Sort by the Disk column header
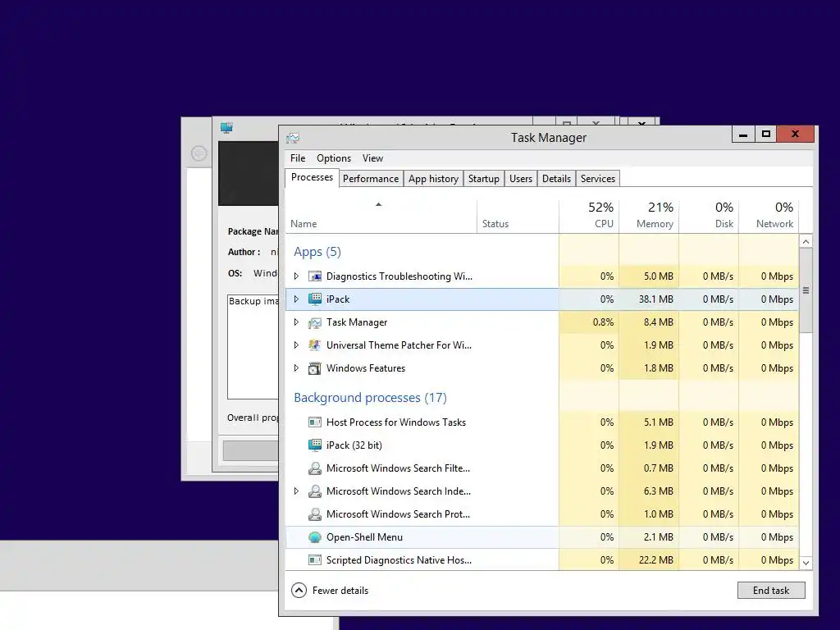840x630 pixels. coord(709,217)
